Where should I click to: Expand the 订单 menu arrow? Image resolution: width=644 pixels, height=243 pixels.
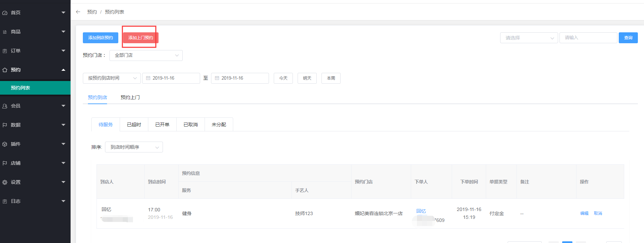click(x=63, y=51)
